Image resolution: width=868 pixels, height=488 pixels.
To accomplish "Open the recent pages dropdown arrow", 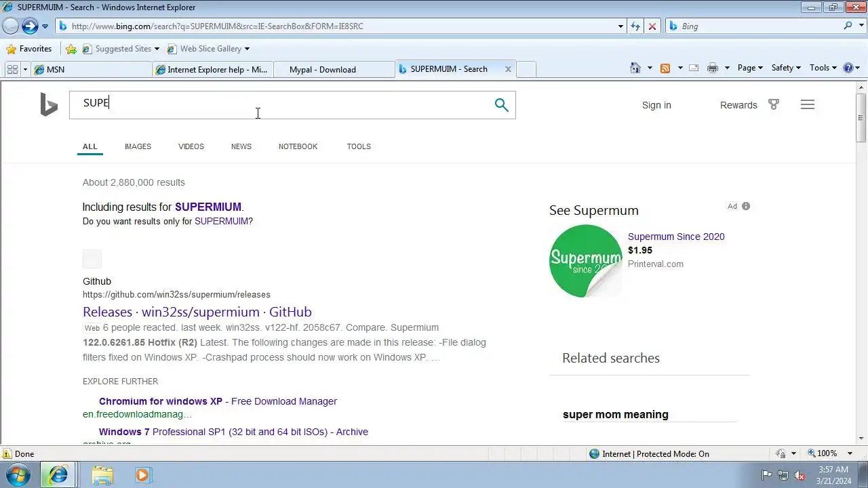I will (x=45, y=26).
